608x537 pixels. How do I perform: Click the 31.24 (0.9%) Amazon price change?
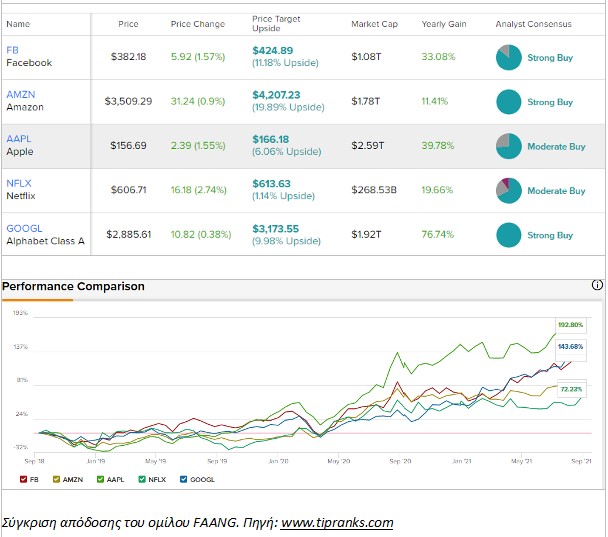tap(198, 101)
